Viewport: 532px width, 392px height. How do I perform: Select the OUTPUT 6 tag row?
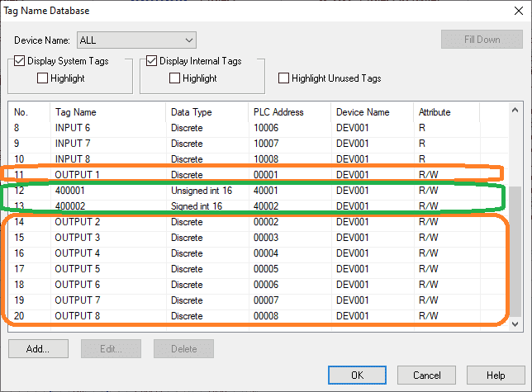[258, 285]
